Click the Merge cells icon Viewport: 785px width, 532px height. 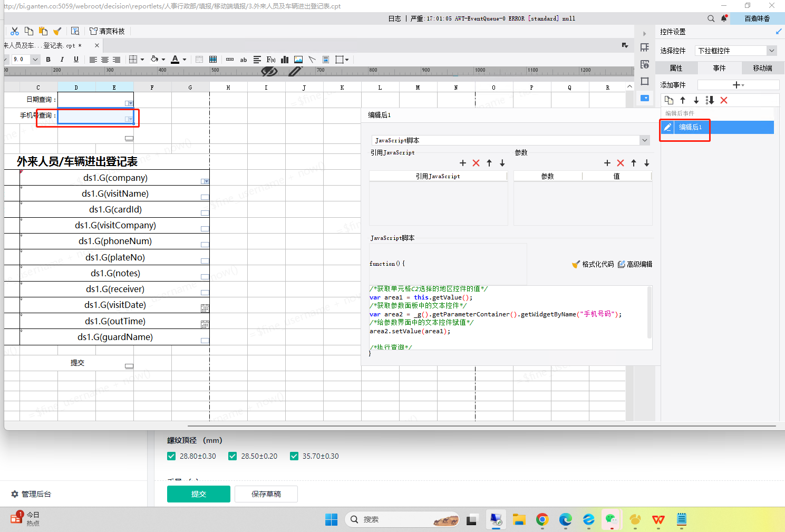coord(199,60)
